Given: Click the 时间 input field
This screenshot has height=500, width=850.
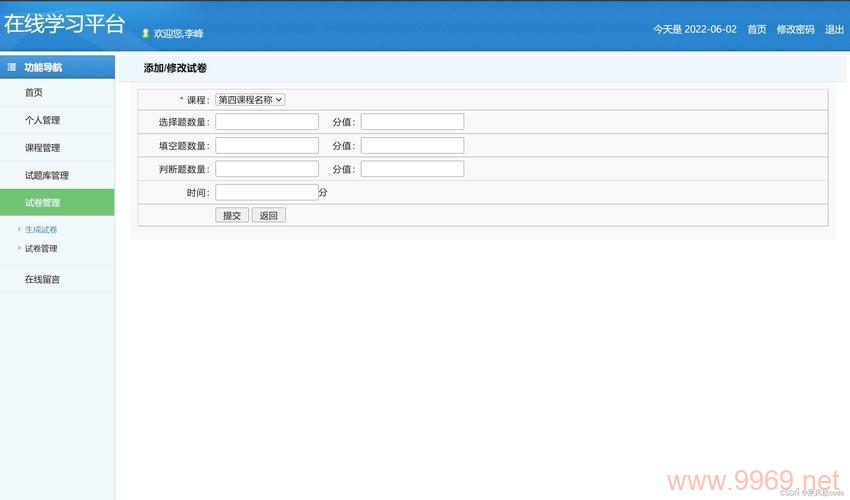Looking at the screenshot, I should tap(267, 192).
